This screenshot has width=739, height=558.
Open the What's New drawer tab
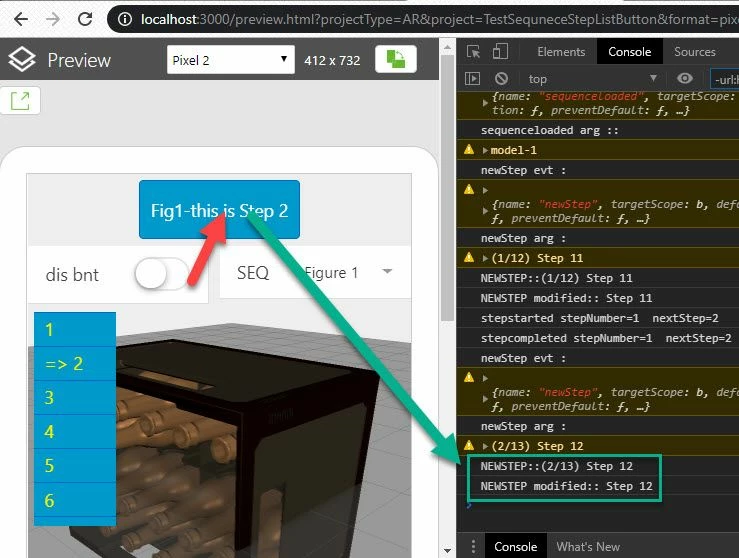tap(588, 547)
